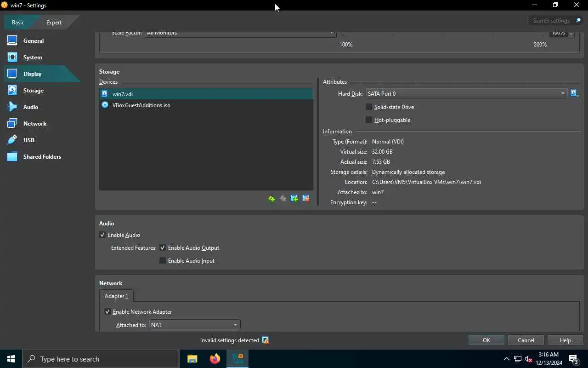Viewport: 588px width, 368px height.
Task: Click the invalid settings warning icon
Action: (x=266, y=340)
